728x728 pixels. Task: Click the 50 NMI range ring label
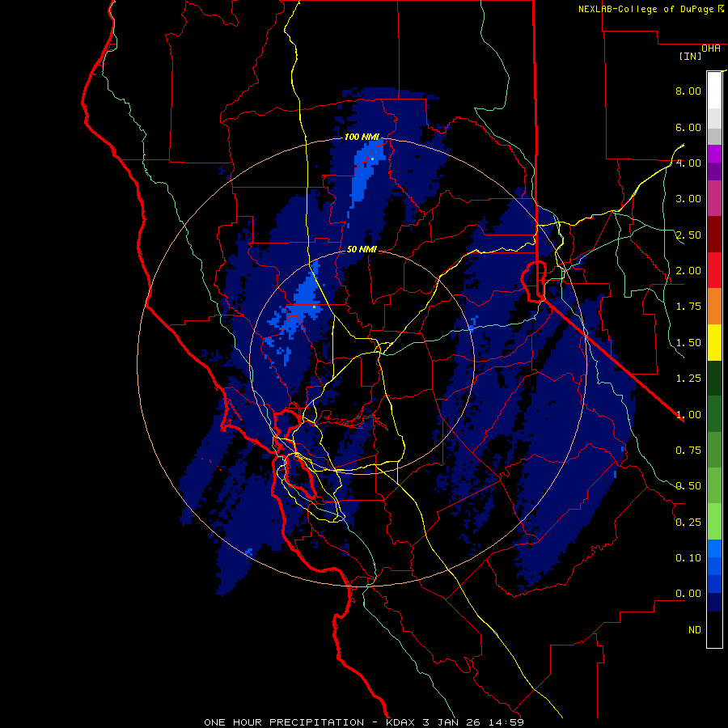point(362,249)
